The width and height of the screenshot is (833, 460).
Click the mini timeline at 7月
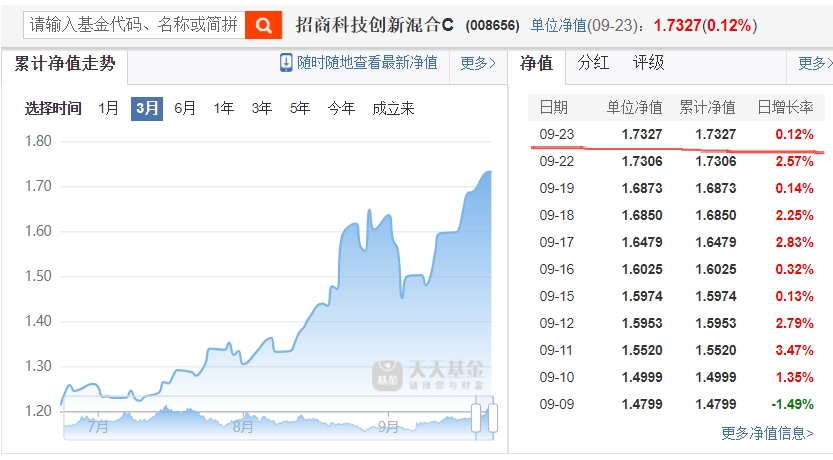tap(98, 427)
